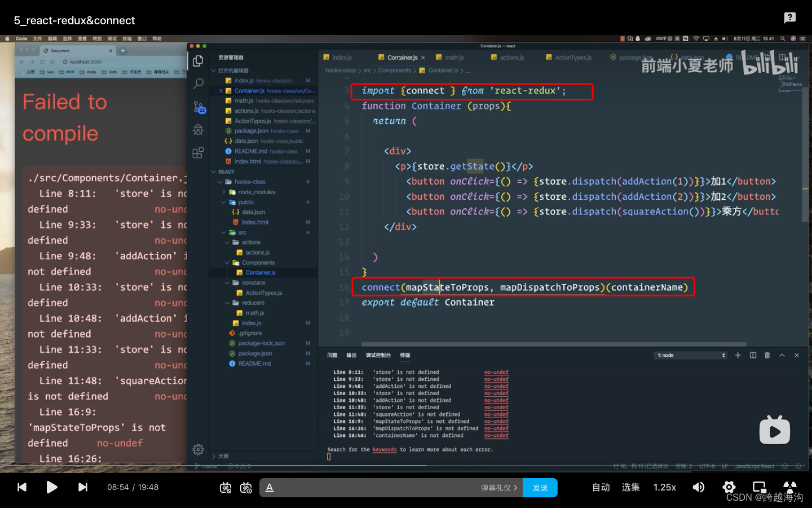Reload the browser page icon

point(42,62)
